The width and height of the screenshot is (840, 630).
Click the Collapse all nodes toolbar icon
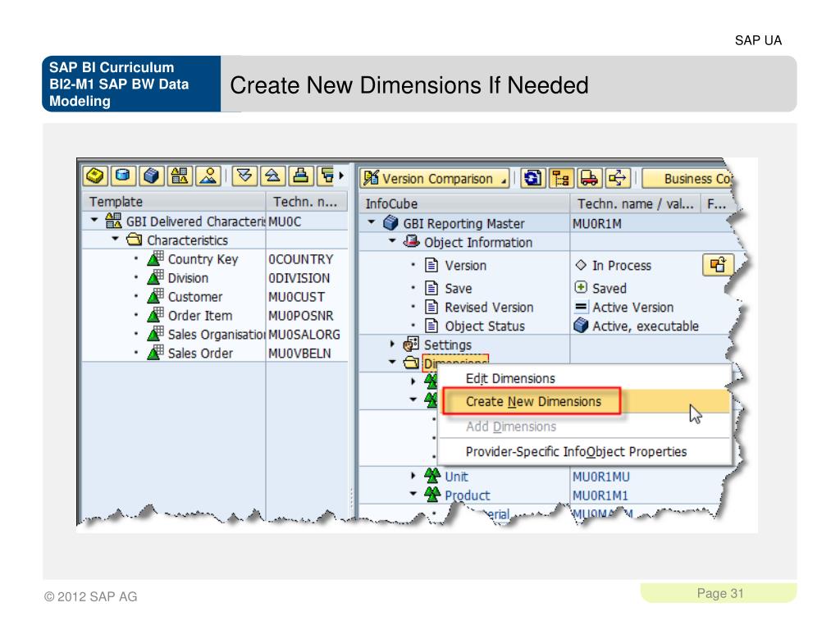tap(272, 176)
